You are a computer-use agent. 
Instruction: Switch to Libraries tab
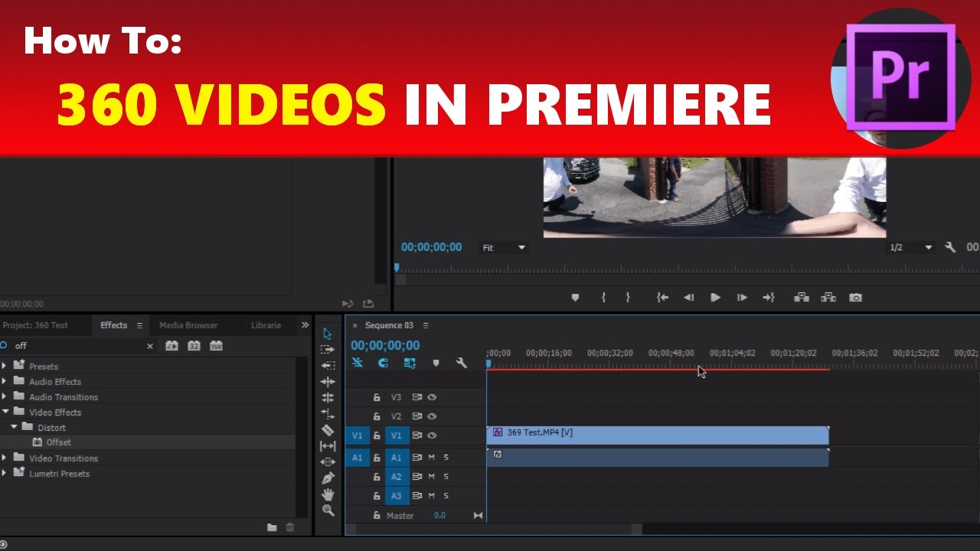[266, 325]
